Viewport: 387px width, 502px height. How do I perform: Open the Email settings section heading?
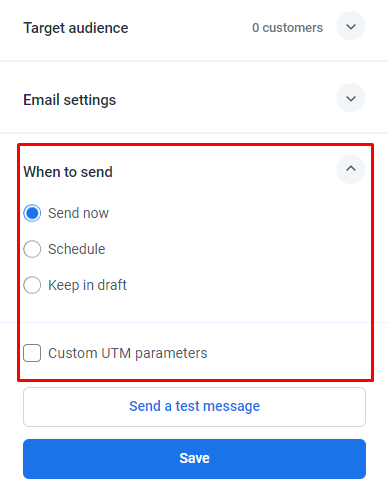point(70,100)
